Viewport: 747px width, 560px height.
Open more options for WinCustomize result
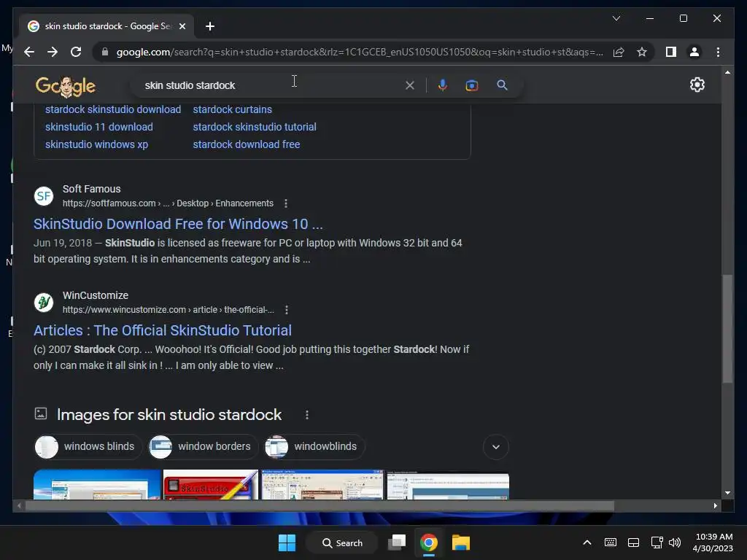[286, 310]
